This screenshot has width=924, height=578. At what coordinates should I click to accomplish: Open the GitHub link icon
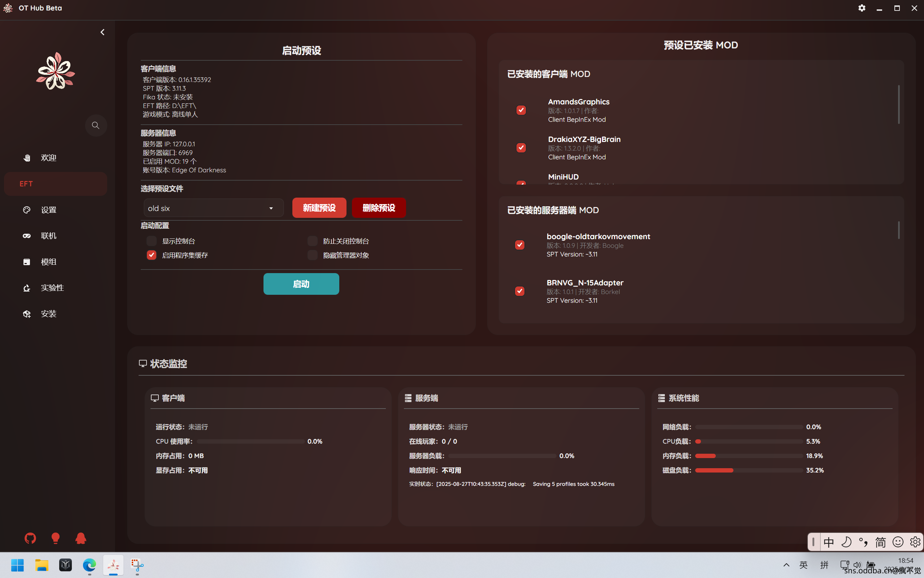tap(30, 538)
